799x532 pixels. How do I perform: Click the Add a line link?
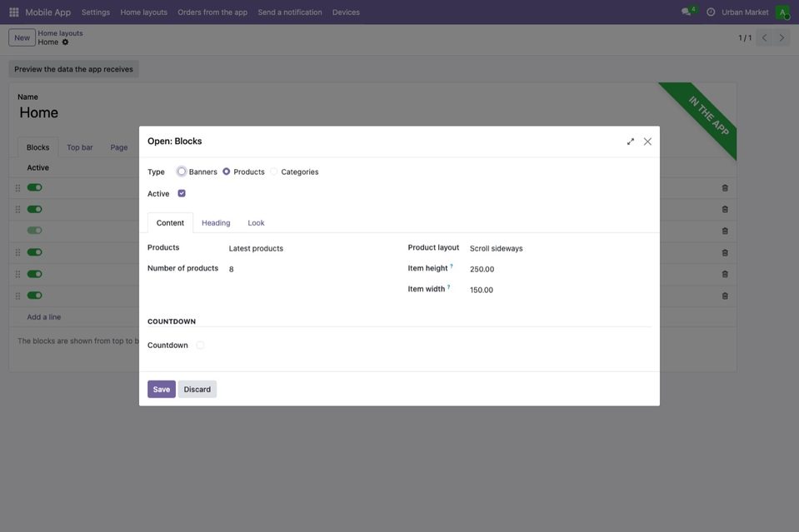click(x=44, y=317)
